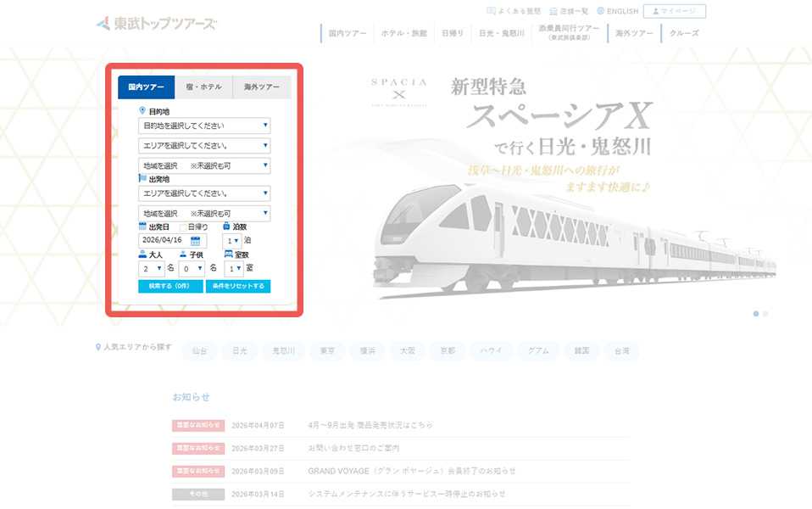This screenshot has width=812, height=509.
Task: Switch to the 海外ツアー search tab
Action: pos(262,87)
